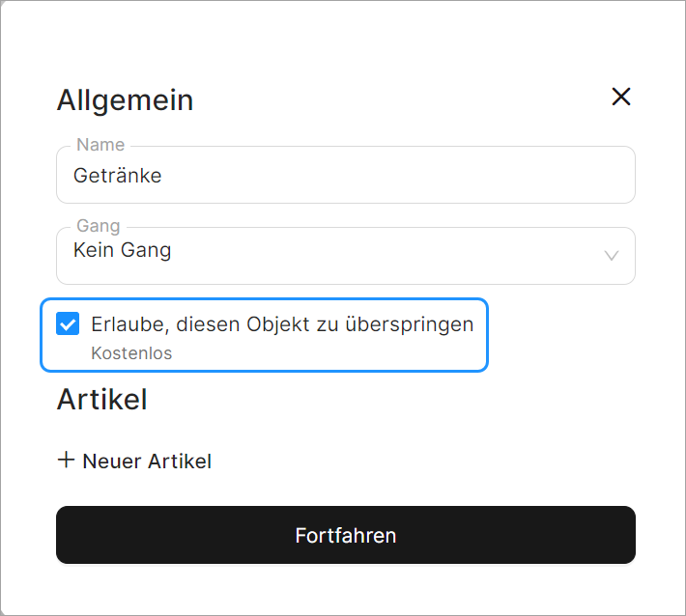Screen dimensions: 686x616
Task: Click the small 'Name' field label
Action: (100, 145)
